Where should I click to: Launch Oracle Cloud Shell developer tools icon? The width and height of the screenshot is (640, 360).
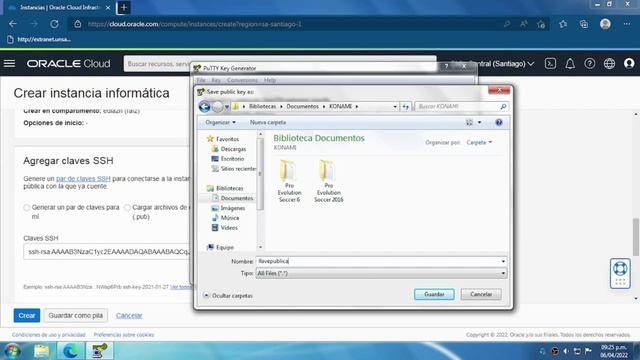click(x=550, y=64)
